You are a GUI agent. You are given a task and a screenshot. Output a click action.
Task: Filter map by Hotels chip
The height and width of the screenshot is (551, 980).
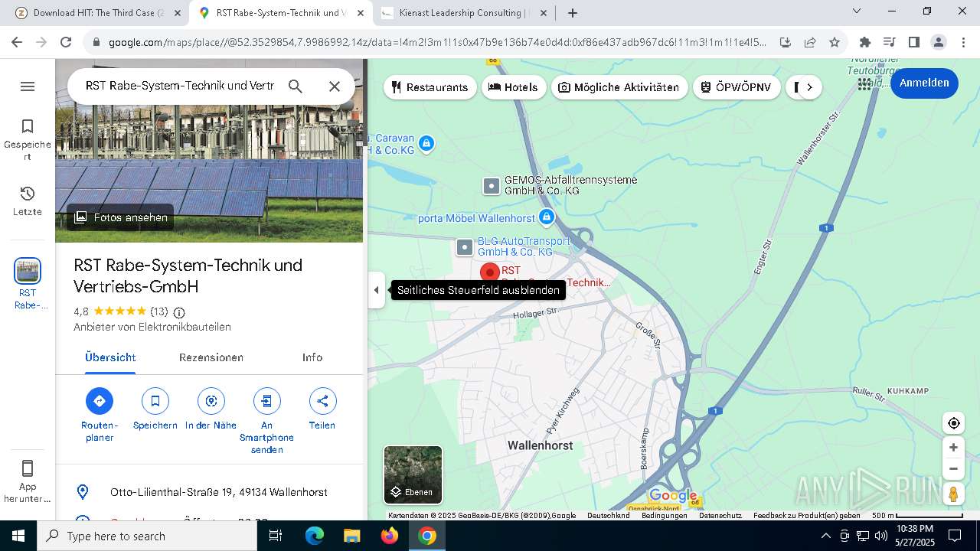point(513,87)
